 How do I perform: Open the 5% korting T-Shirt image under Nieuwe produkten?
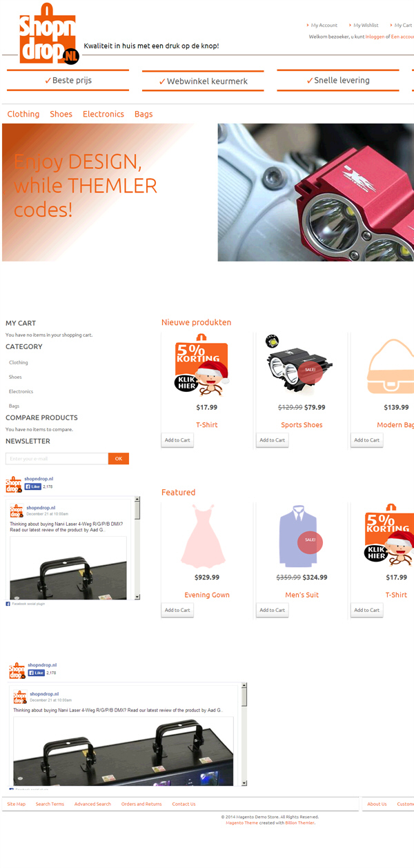[201, 367]
